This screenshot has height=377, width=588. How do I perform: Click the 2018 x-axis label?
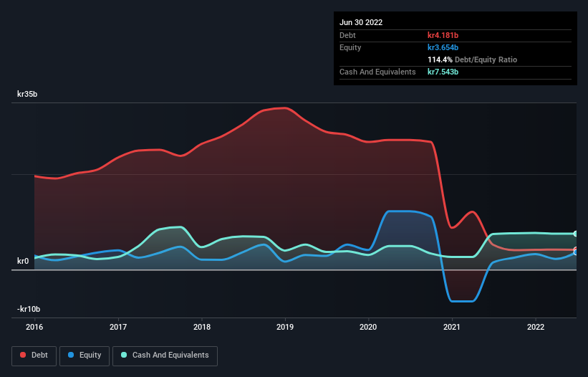202,327
